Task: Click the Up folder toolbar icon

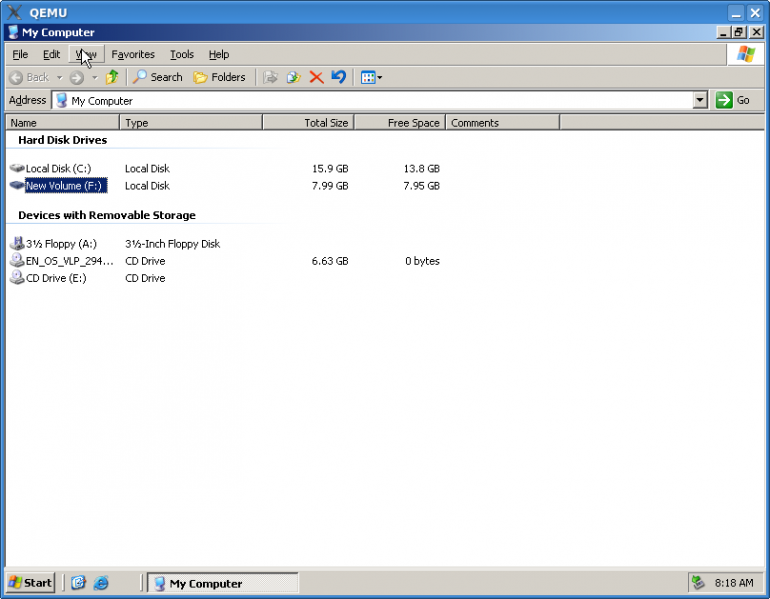Action: tap(112, 77)
